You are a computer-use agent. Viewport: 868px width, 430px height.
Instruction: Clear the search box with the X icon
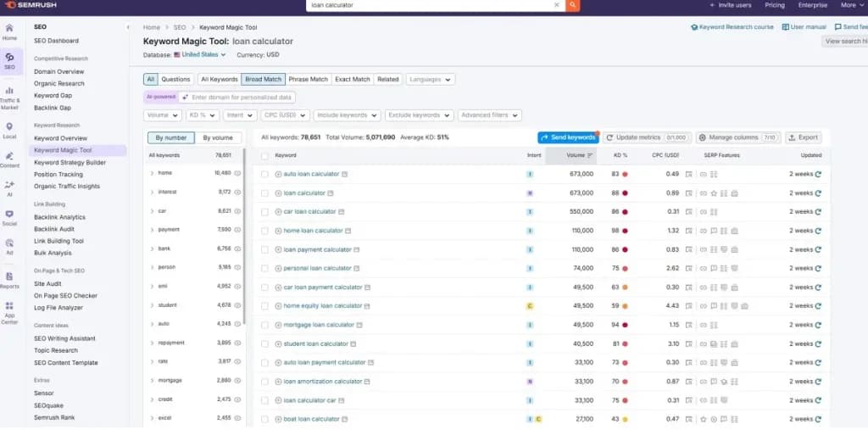pos(557,5)
